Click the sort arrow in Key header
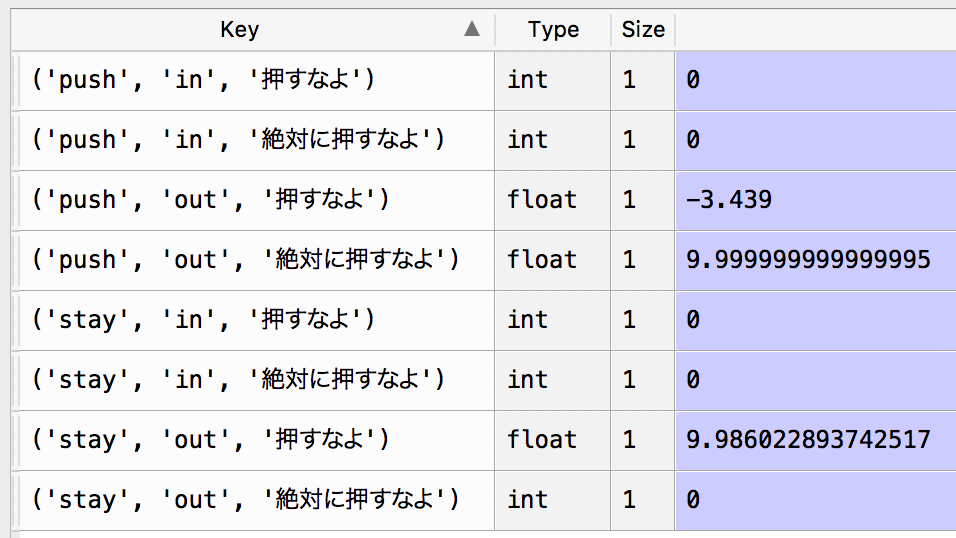Screen dimensions: 956x538 [x=472, y=30]
